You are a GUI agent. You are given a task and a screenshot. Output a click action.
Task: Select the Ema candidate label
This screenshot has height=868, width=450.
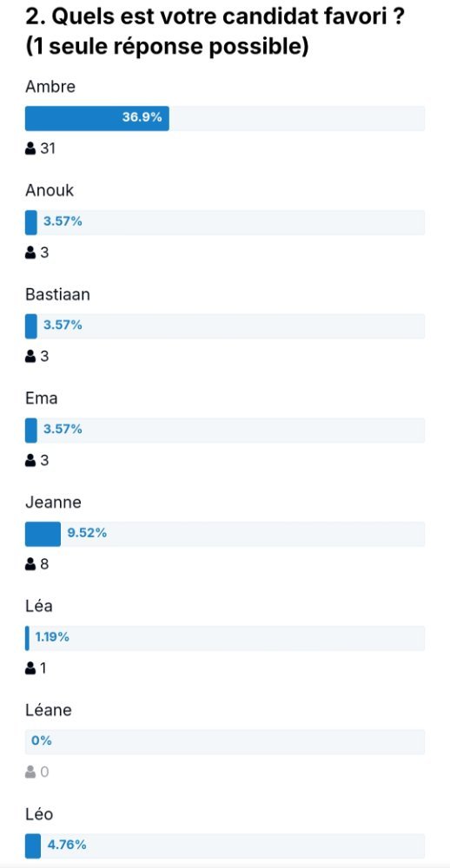coord(42,398)
